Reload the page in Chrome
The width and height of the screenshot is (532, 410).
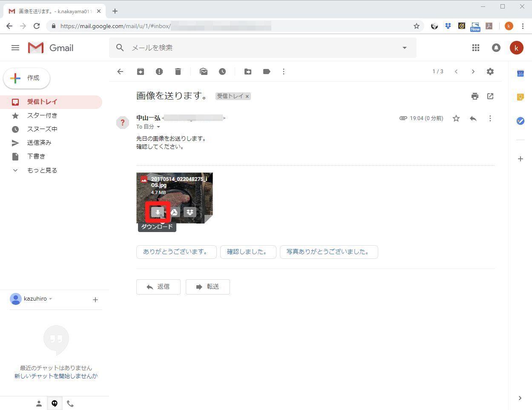pyautogui.click(x=37, y=26)
